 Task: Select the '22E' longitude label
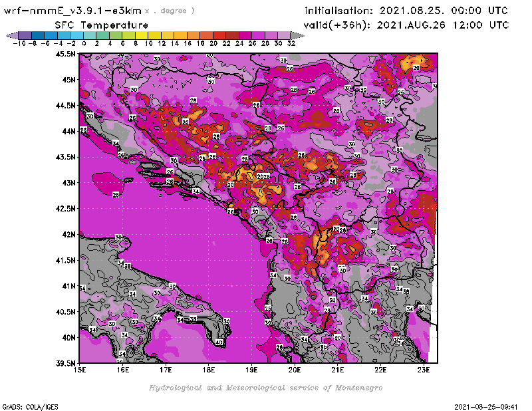380,370
